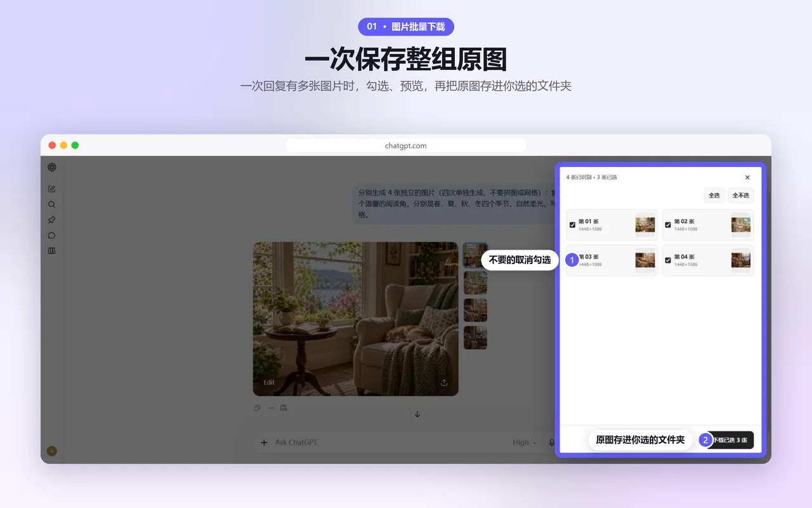Open the user avatar at sidebar bottom
Image resolution: width=812 pixels, height=508 pixels.
click(x=52, y=451)
